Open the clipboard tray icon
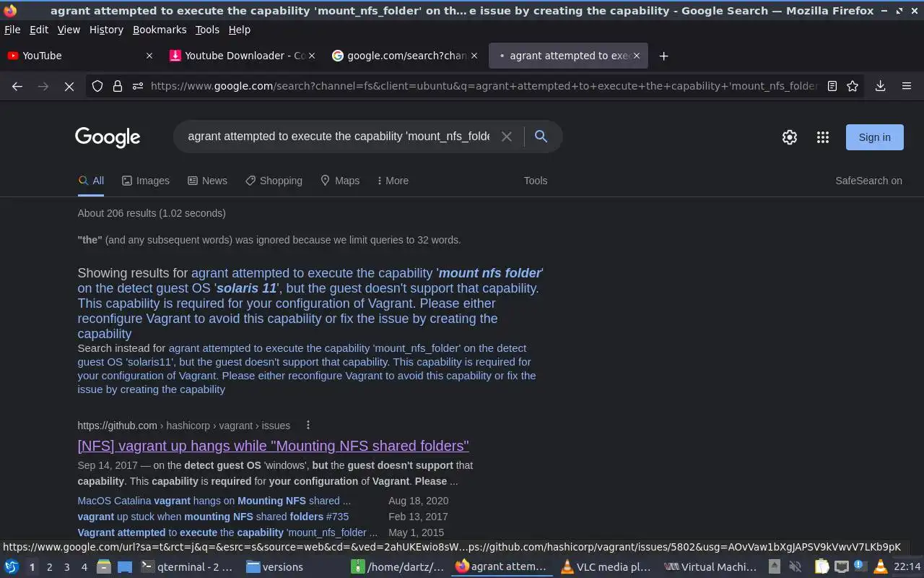This screenshot has width=924, height=578. pyautogui.click(x=822, y=567)
